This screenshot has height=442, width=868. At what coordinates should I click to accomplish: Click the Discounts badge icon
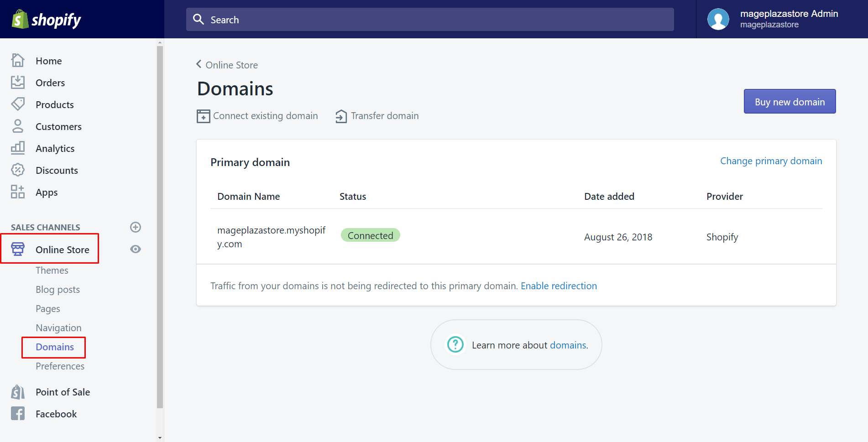18,170
